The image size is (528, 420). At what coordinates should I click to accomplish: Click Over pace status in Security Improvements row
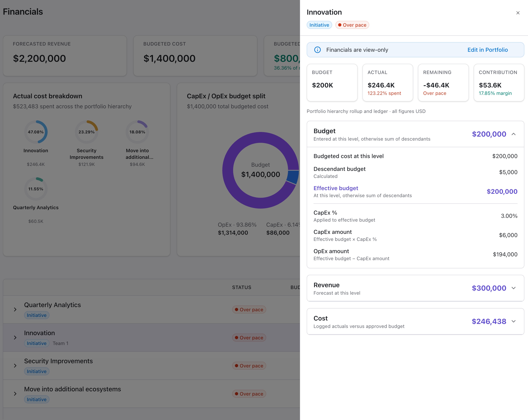click(x=249, y=366)
